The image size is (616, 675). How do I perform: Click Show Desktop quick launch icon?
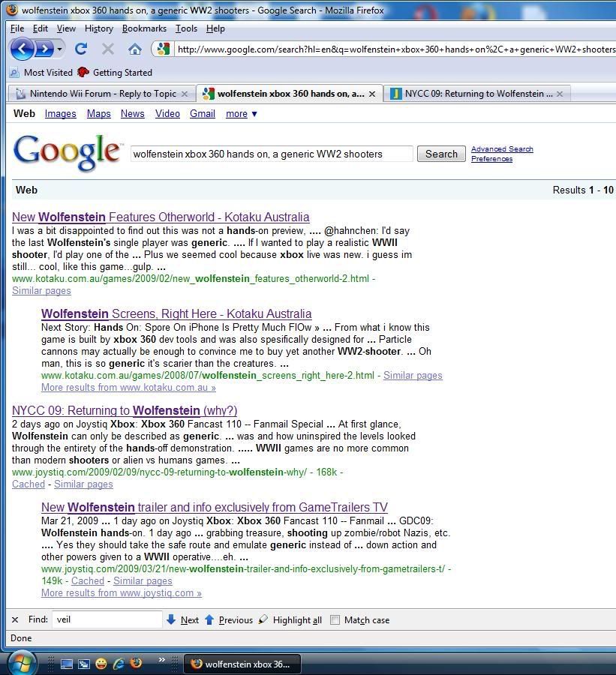[66, 664]
